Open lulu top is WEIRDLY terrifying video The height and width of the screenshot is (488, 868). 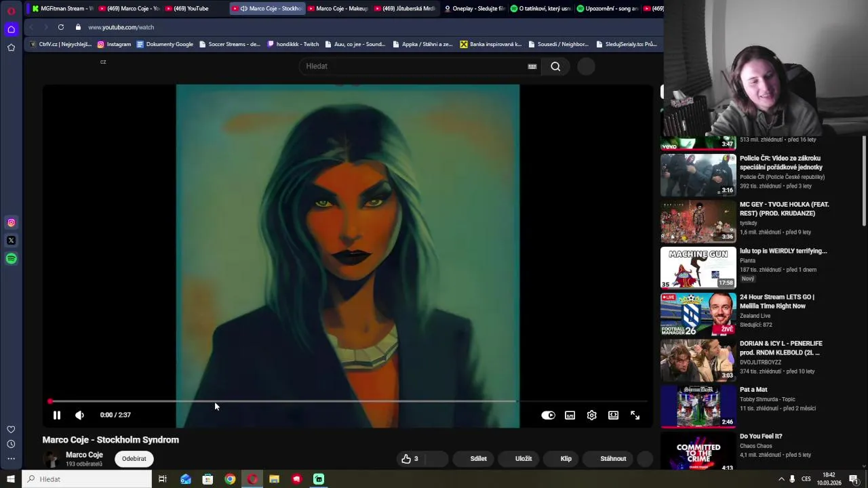click(698, 267)
